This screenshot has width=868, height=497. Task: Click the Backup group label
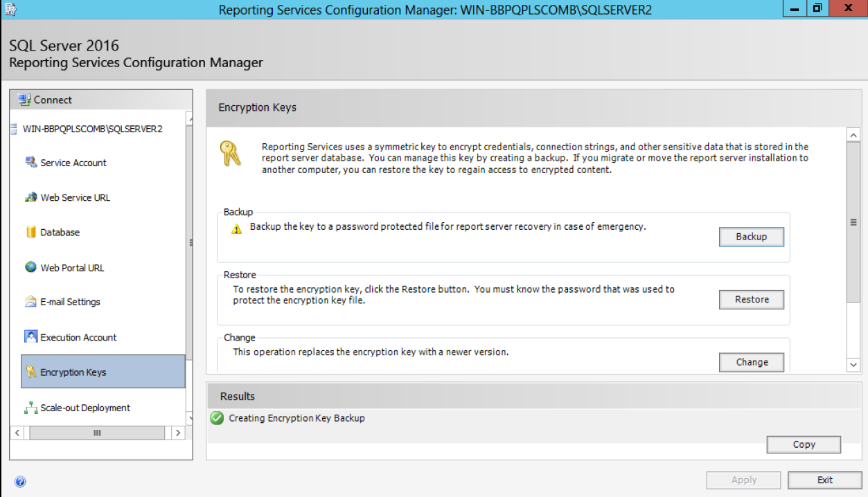coord(238,212)
